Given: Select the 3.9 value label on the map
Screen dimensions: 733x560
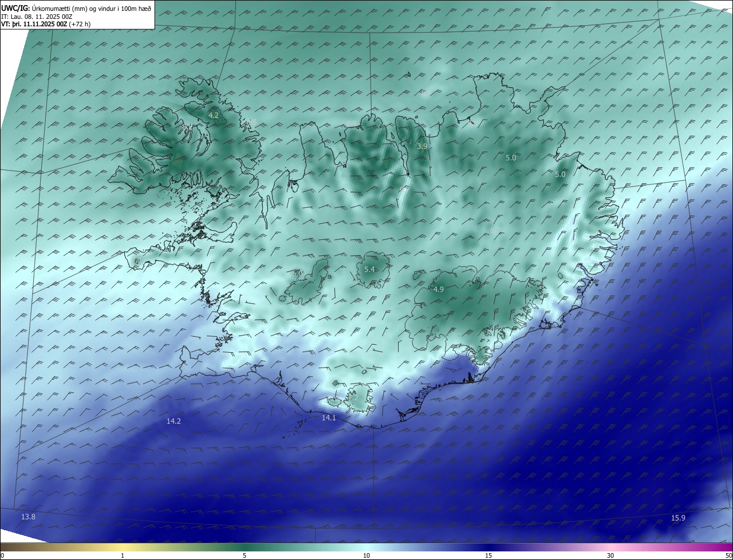Looking at the screenshot, I should coord(422,147).
